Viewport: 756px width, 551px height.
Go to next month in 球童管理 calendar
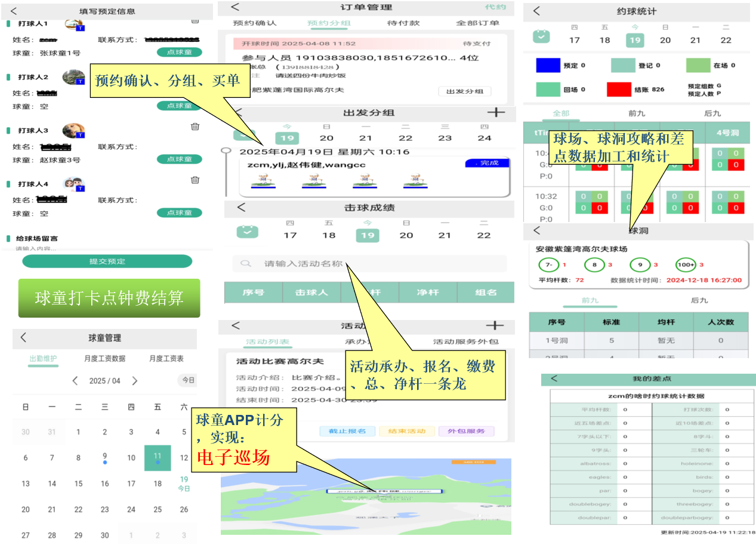point(135,381)
